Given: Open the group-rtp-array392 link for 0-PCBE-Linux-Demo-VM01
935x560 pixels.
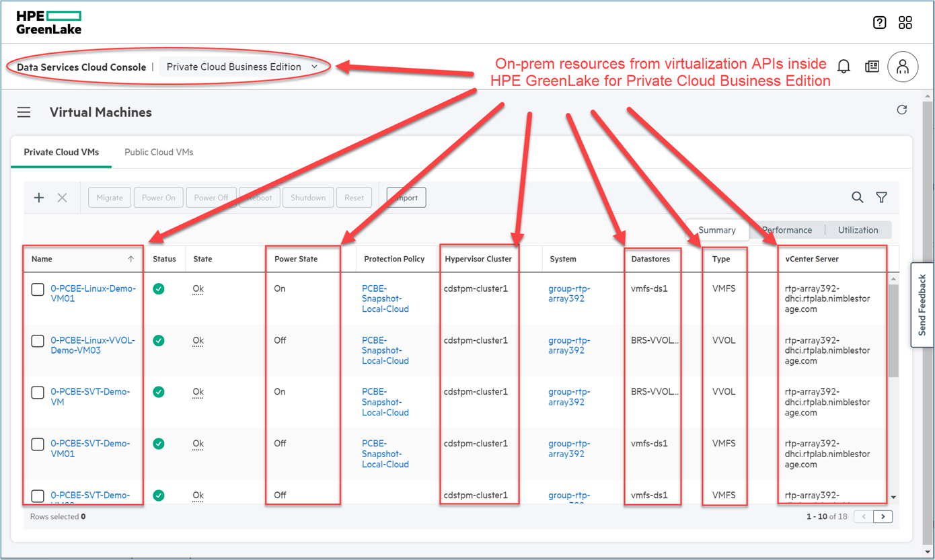Looking at the screenshot, I should click(x=569, y=294).
